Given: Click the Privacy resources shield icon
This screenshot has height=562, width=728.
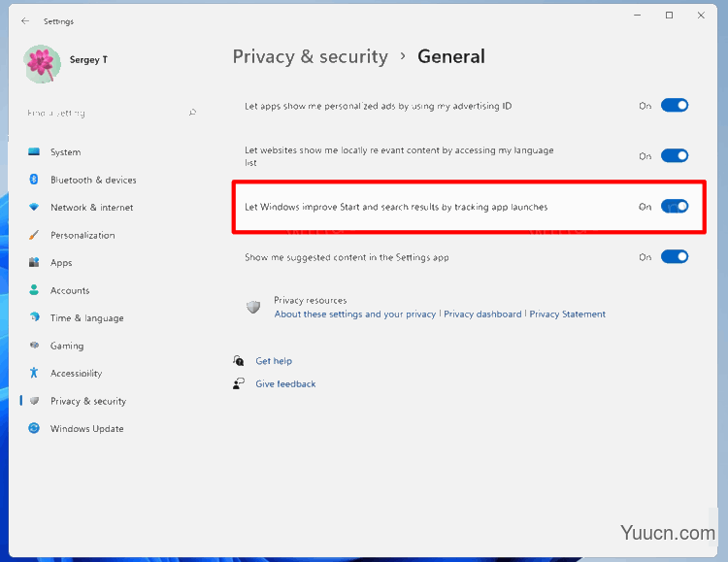Looking at the screenshot, I should 253,307.
